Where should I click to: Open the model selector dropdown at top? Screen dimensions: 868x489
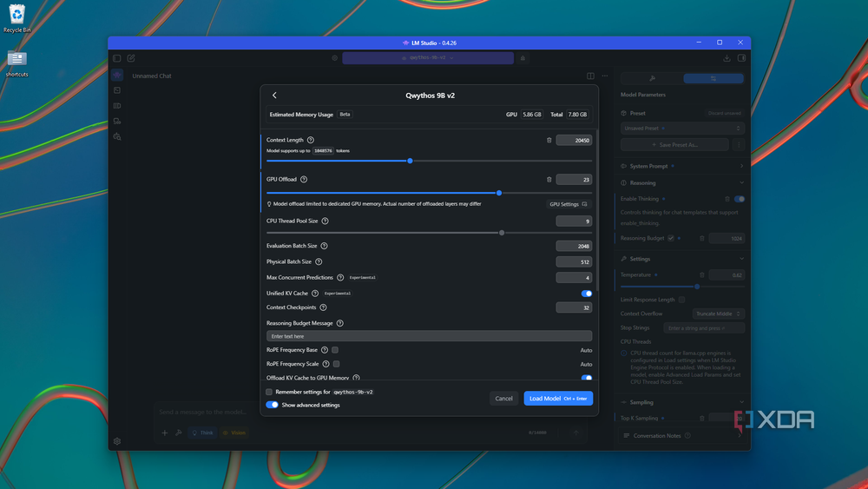pyautogui.click(x=428, y=58)
